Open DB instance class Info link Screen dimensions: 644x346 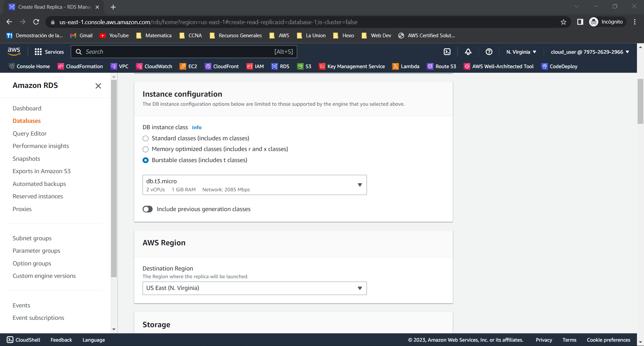(x=197, y=128)
